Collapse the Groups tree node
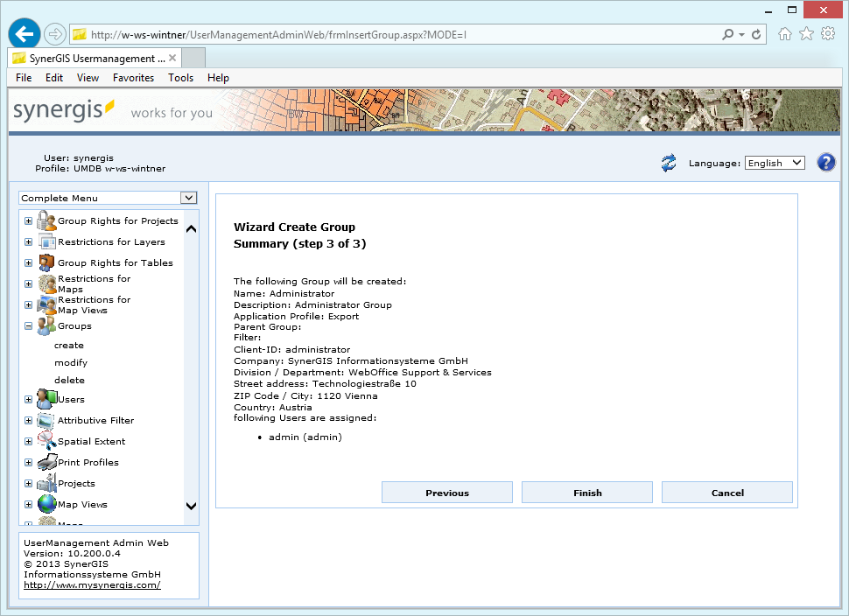 (x=28, y=325)
